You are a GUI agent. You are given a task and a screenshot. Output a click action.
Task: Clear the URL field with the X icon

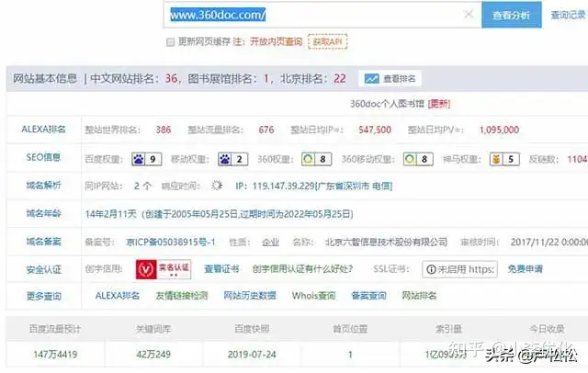click(x=469, y=15)
